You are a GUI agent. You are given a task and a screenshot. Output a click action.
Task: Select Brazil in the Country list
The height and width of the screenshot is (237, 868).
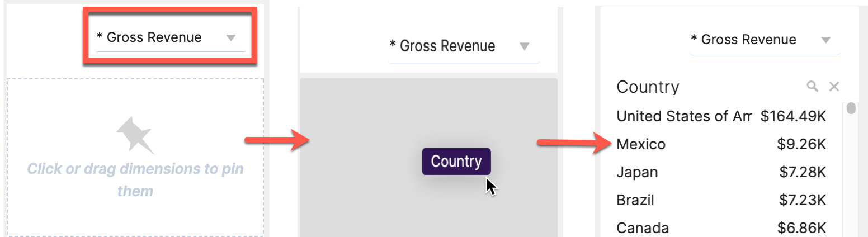click(635, 200)
